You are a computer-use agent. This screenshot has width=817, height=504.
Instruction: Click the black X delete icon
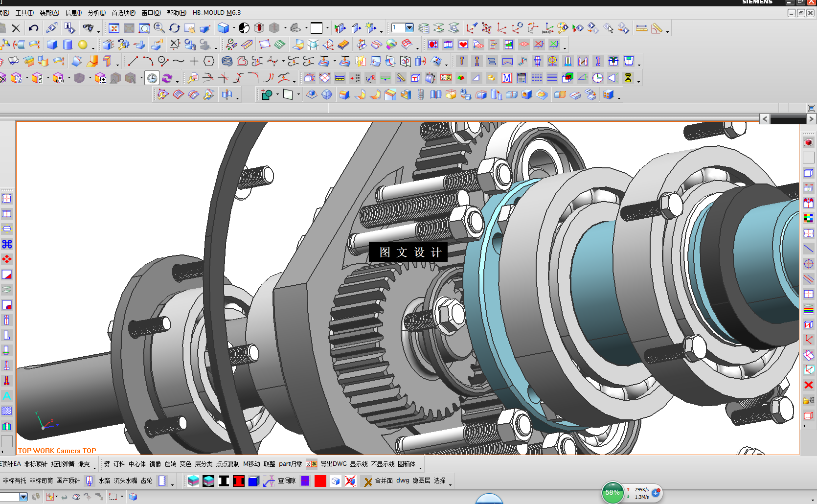[x=16, y=28]
